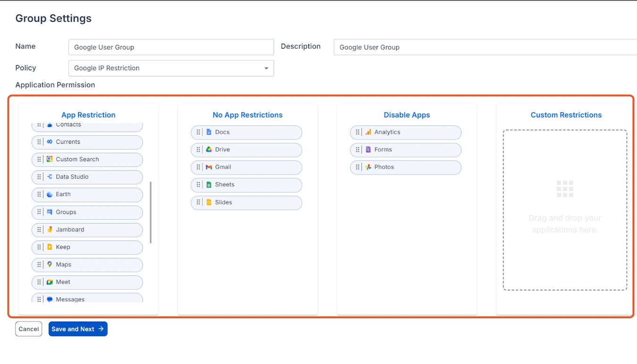Click the Application Permission label
637x364 pixels.
tap(55, 85)
